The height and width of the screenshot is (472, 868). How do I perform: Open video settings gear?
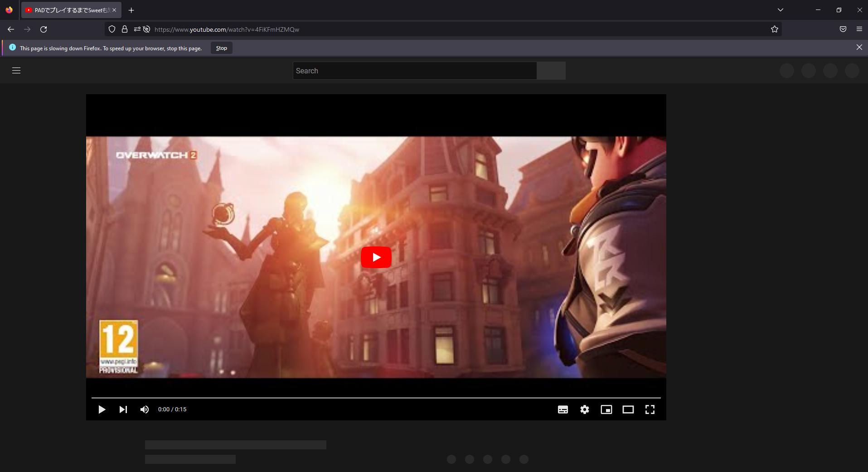coord(585,409)
